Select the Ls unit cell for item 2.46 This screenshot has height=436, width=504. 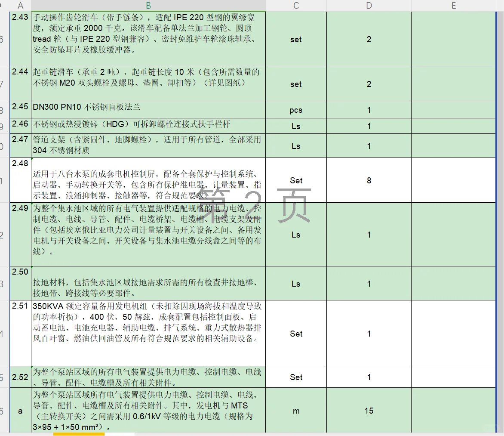coord(296,126)
